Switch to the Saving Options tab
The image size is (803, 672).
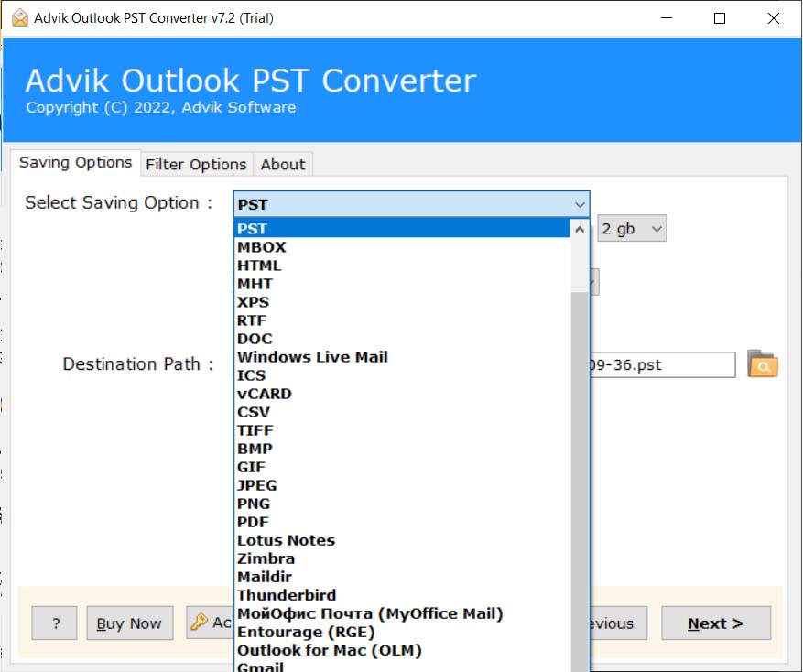point(75,162)
